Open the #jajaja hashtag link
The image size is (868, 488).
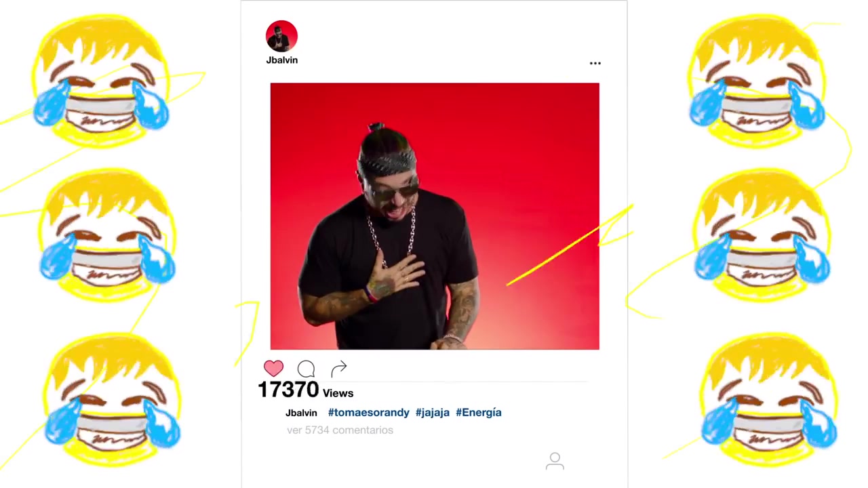[433, 412]
